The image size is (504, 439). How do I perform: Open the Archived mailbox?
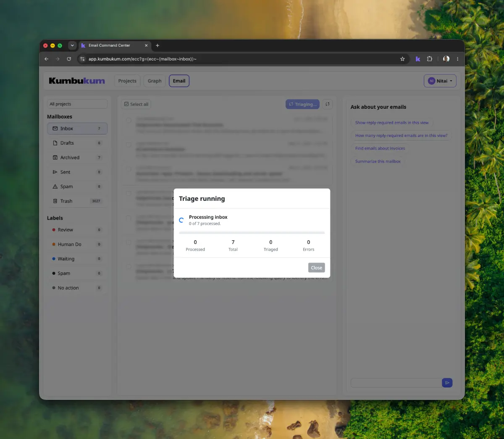point(77,158)
